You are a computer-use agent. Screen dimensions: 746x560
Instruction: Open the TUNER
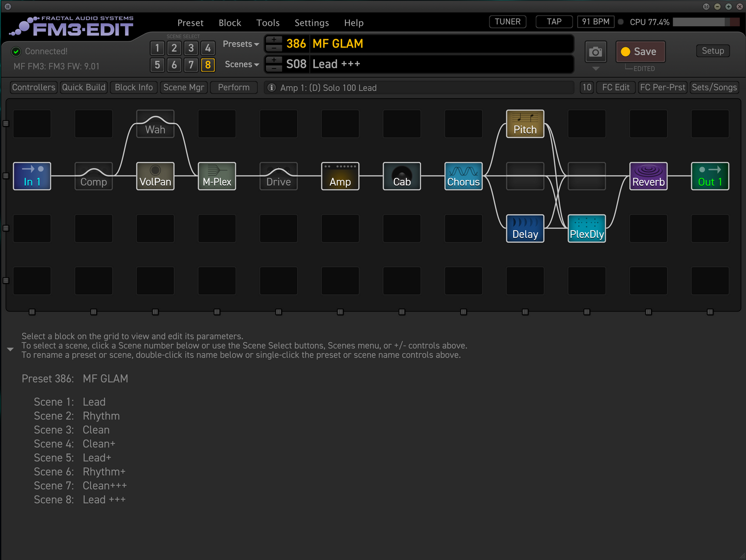pyautogui.click(x=507, y=22)
